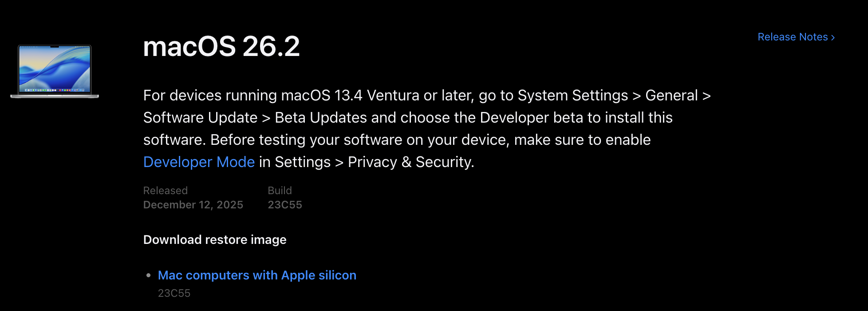Select the macOS 26.2 heading
The width and height of the screenshot is (868, 311).
pyautogui.click(x=221, y=46)
